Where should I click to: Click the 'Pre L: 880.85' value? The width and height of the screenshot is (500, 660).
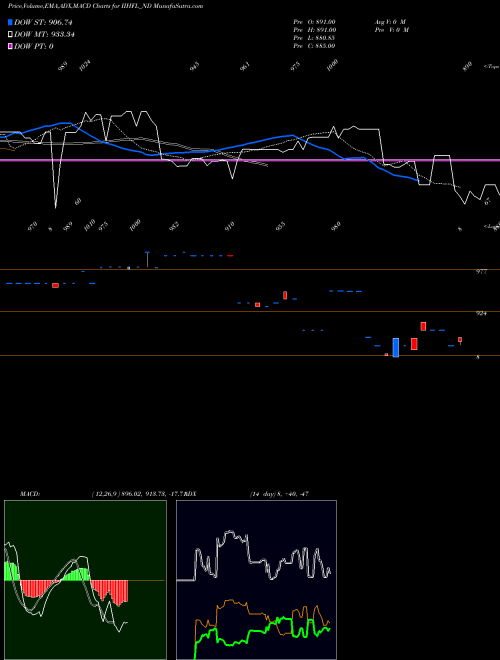point(314,38)
